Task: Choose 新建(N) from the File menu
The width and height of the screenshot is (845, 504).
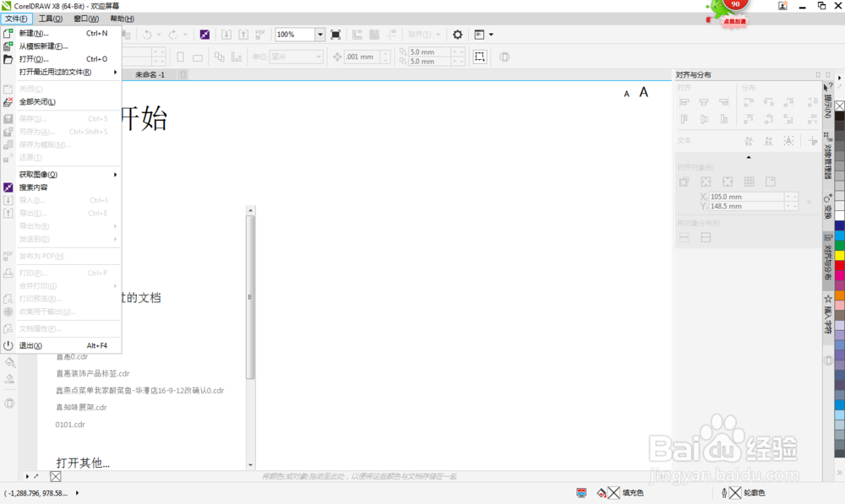Action: pos(61,33)
